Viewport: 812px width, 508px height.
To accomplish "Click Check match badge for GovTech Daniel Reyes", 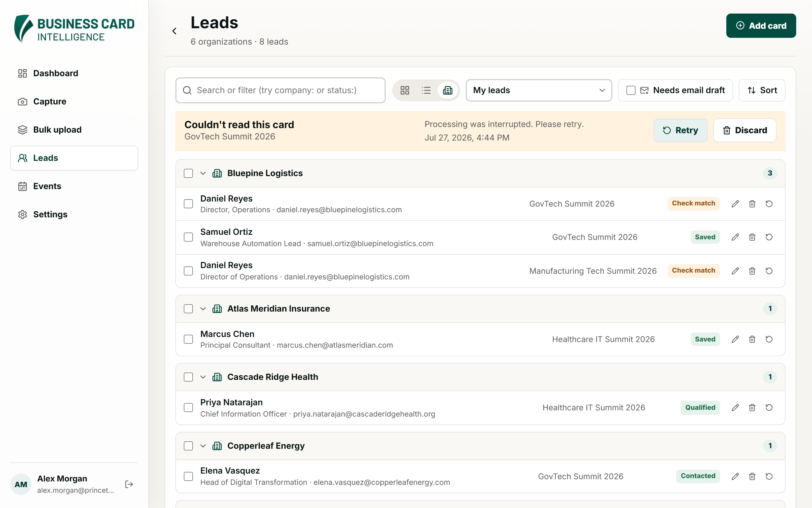I will click(x=694, y=203).
